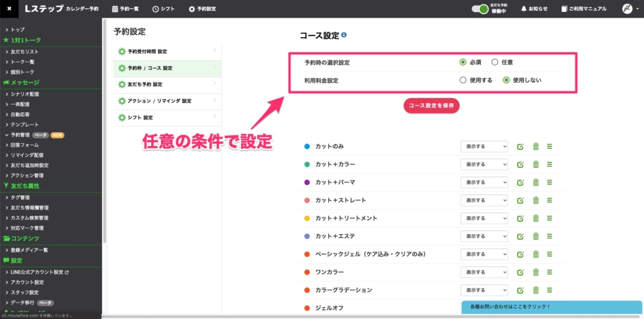Screen dimensions: 644x319
Task: Delete the カット＋エステ course
Action: pos(536,237)
